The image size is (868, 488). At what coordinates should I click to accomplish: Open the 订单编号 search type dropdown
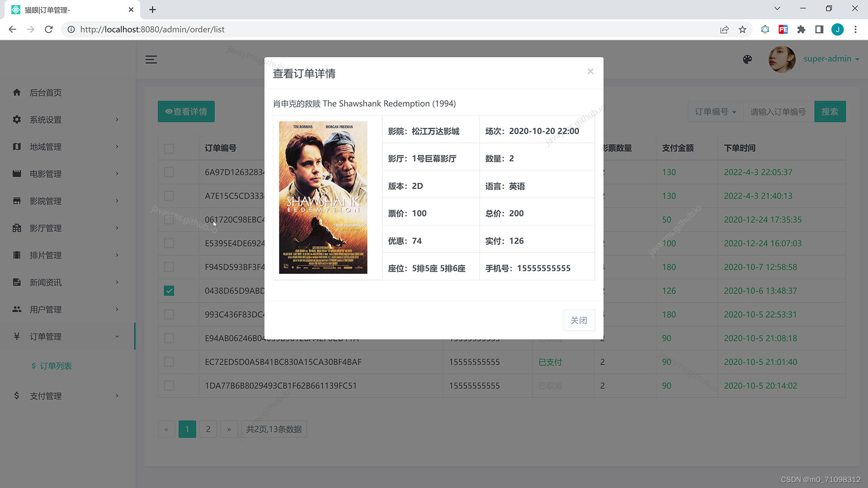click(716, 112)
